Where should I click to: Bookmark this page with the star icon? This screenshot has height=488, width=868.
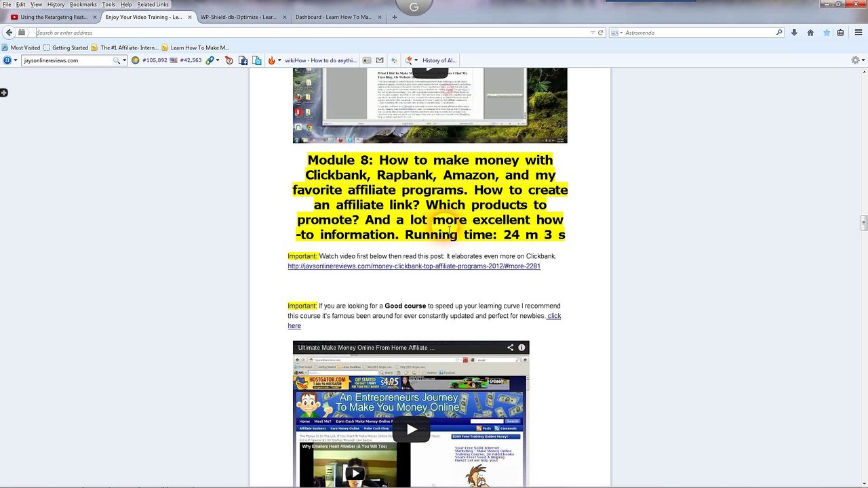pos(827,33)
